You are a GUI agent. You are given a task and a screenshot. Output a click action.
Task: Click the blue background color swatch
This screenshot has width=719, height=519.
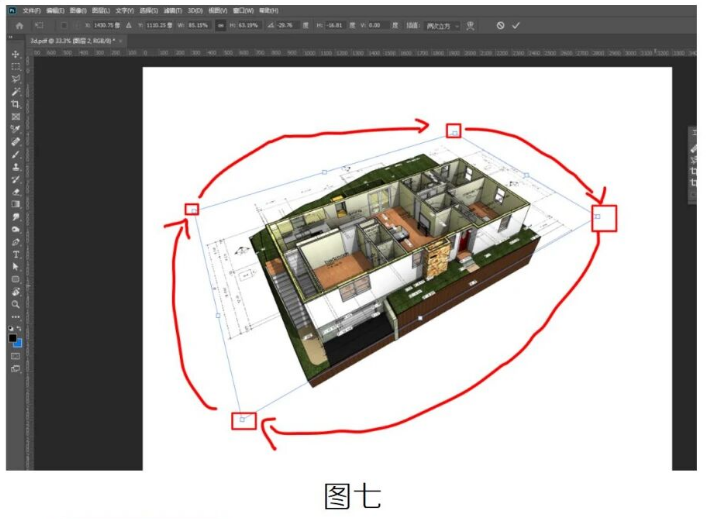click(18, 343)
